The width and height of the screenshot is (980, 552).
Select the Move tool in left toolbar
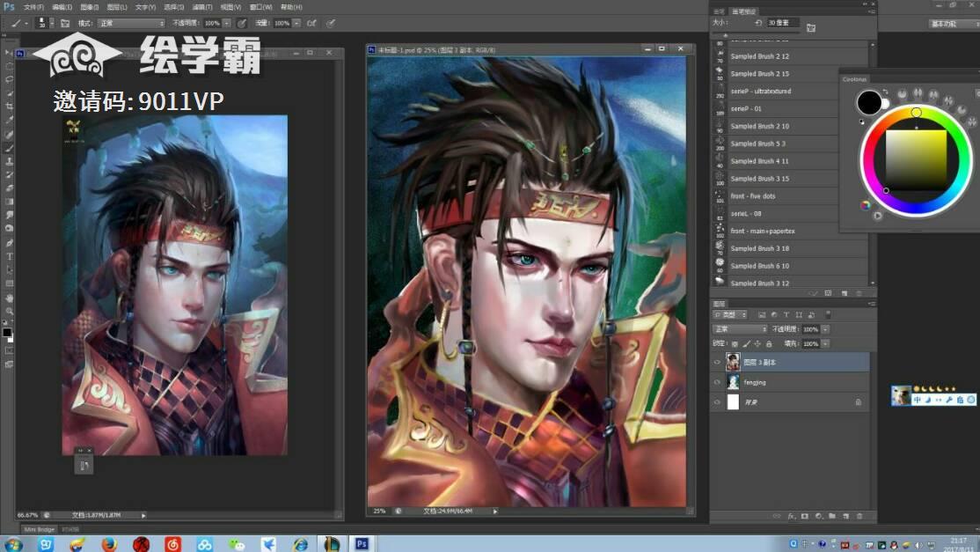coord(9,53)
